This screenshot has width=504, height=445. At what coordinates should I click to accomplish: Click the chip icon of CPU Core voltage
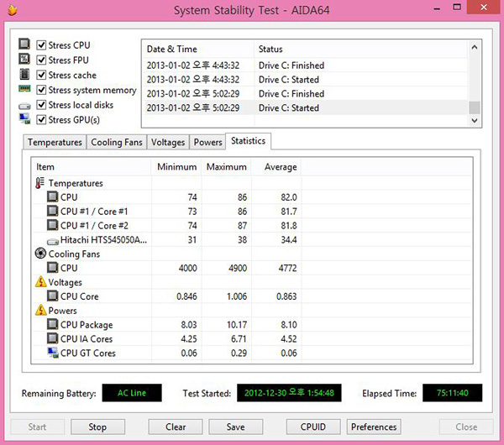(52, 296)
